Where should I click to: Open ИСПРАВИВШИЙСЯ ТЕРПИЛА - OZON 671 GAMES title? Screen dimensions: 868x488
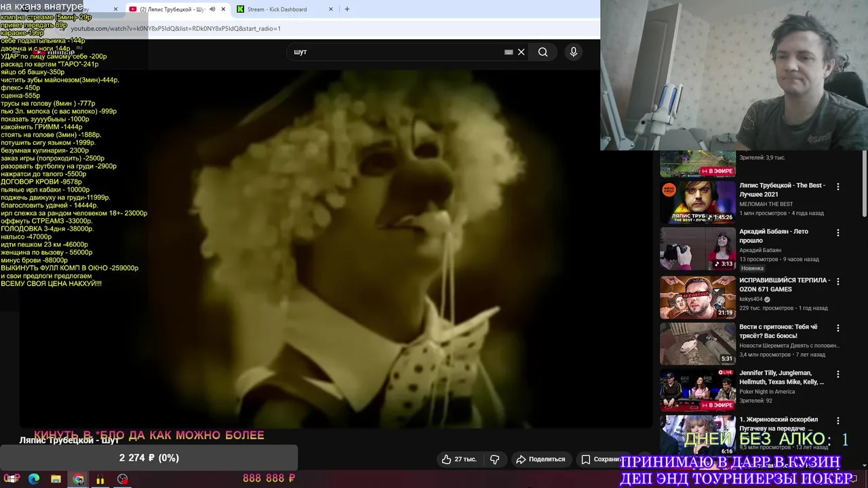coord(785,285)
